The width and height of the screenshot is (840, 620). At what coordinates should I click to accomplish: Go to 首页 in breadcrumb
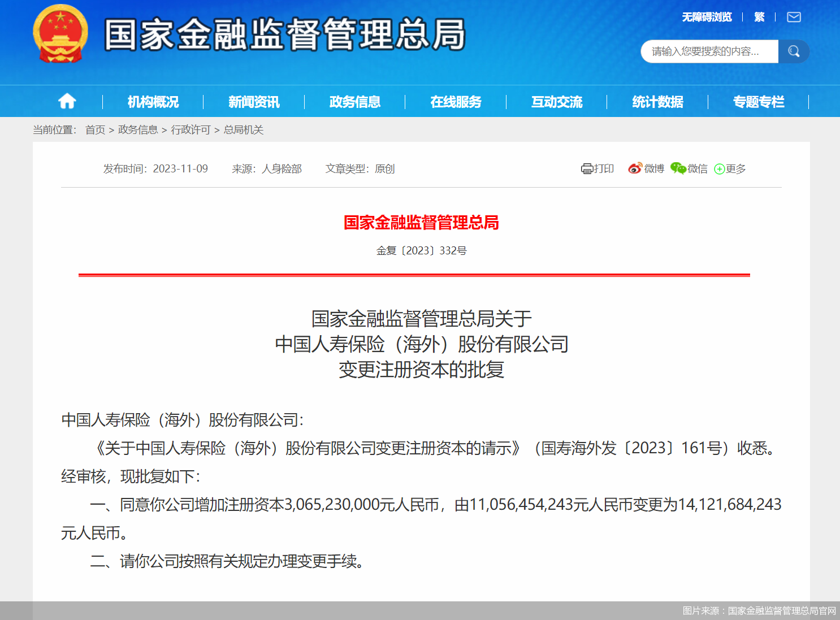(x=96, y=130)
